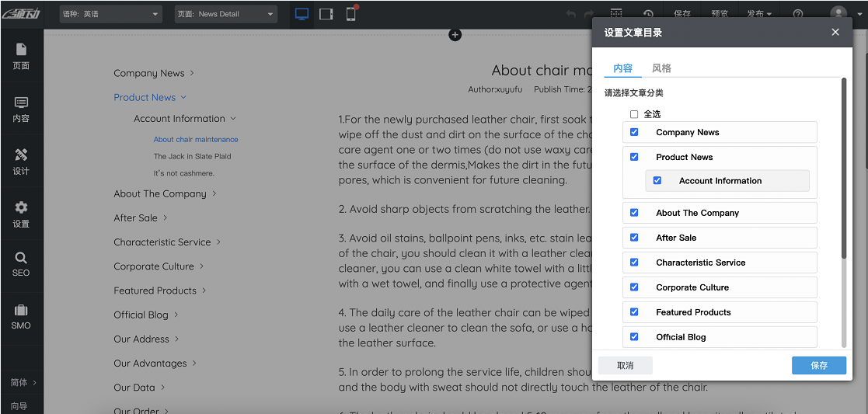Uncheck the Company News checkbox
This screenshot has width=868, height=414.
(634, 132)
